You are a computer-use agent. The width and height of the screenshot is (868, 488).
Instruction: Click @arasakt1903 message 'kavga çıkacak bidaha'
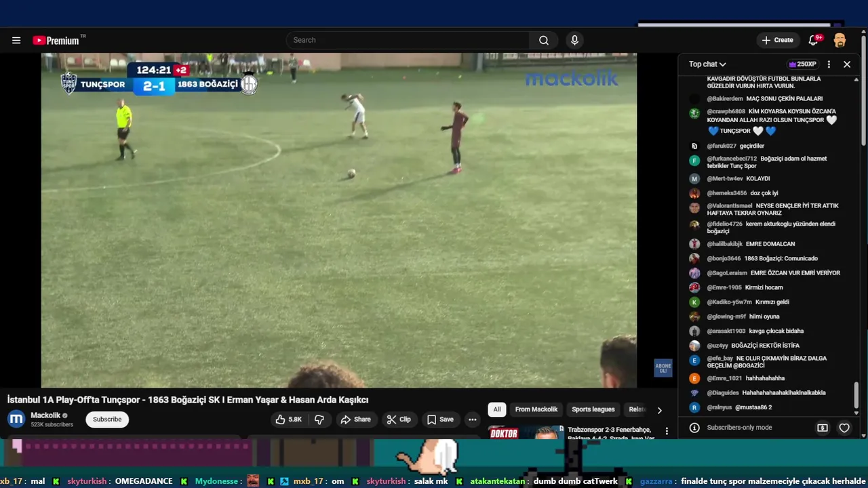[x=776, y=331]
